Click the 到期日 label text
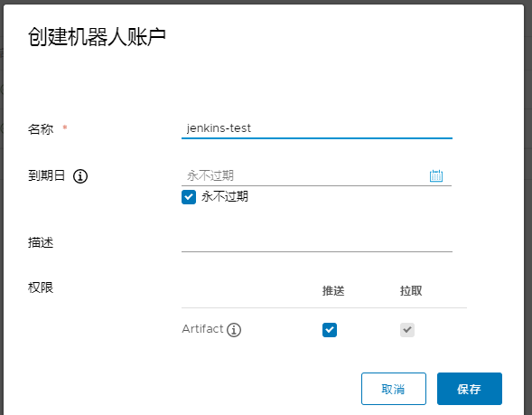This screenshot has width=532, height=415. [x=46, y=175]
